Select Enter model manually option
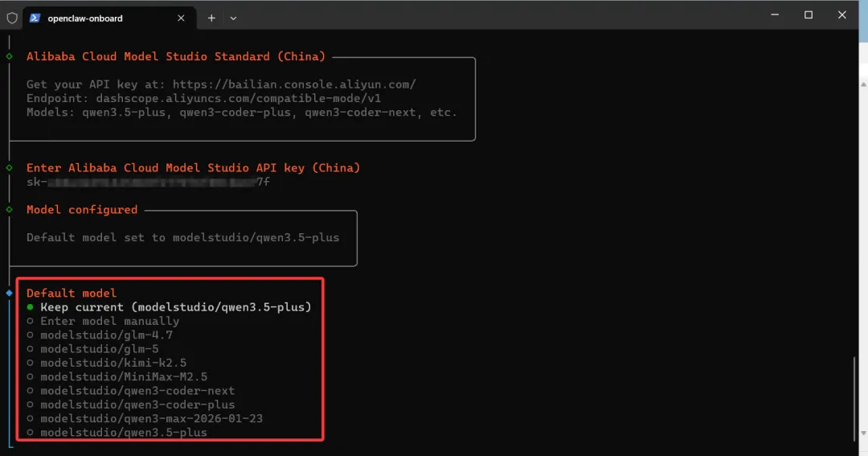The width and height of the screenshot is (868, 456). 103,321
